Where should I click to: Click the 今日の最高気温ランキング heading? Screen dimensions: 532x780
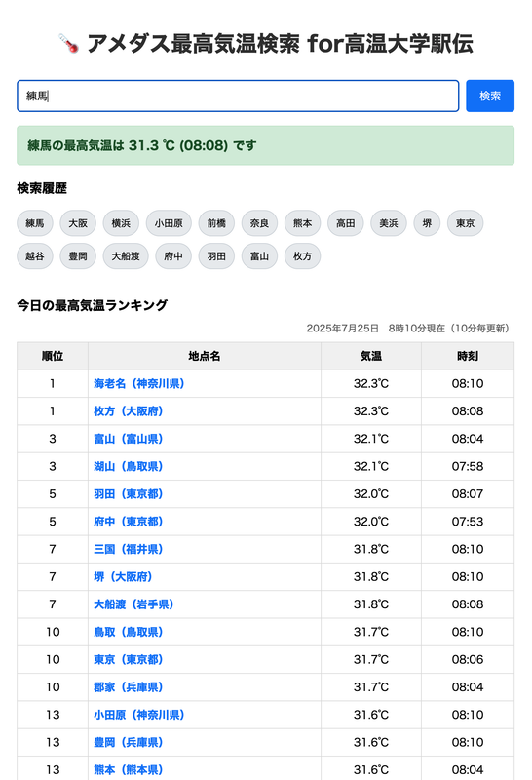93,305
